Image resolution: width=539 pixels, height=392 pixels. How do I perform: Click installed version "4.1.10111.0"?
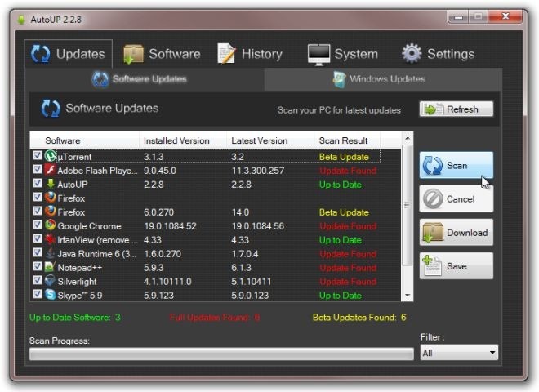pyautogui.click(x=167, y=282)
